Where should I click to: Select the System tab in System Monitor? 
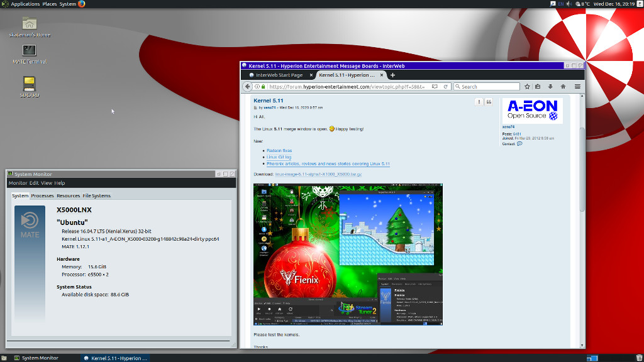tap(20, 196)
